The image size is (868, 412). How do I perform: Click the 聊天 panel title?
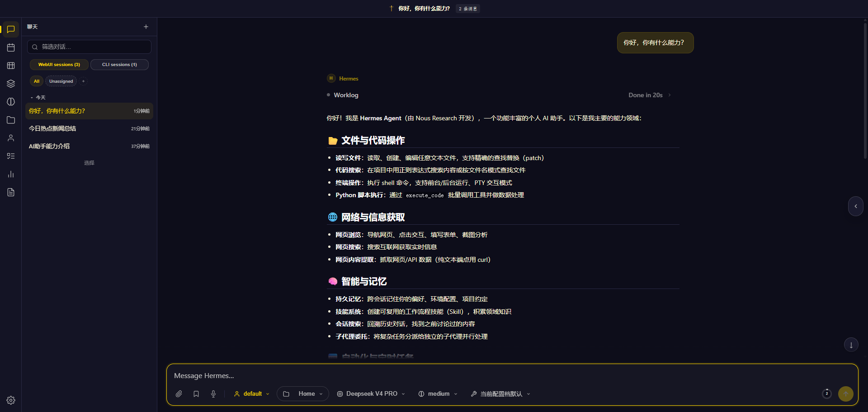[32, 27]
